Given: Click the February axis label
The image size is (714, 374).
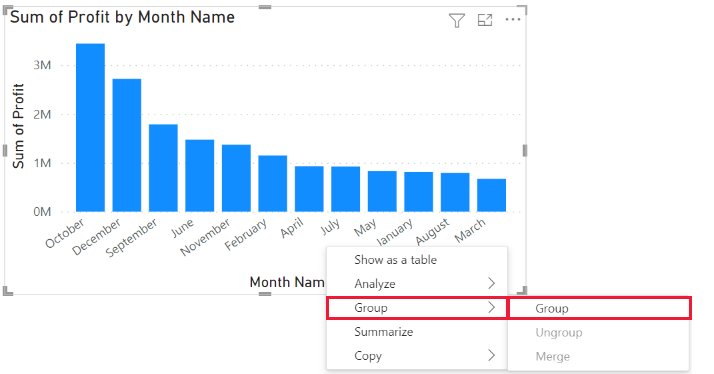Looking at the screenshot, I should [245, 234].
